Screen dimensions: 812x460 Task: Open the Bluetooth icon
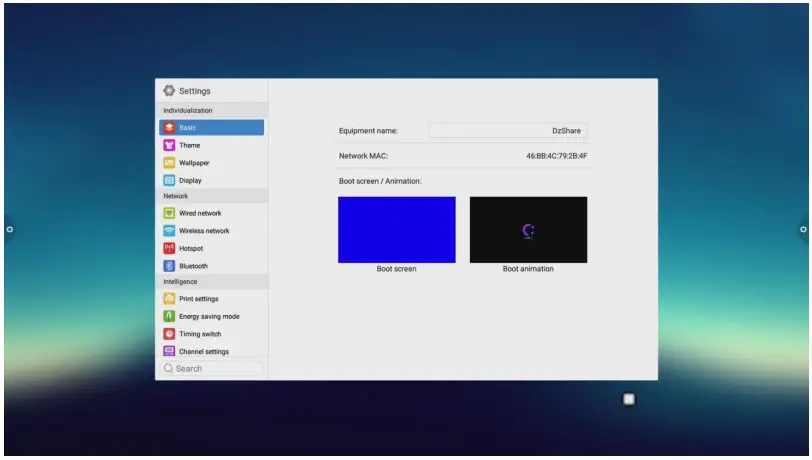(169, 266)
